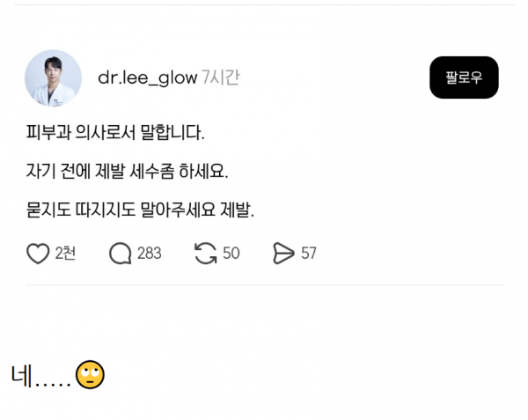Follow dr.lee_glow with the 팔로우 button
This screenshot has height=420, width=528.
464,77
